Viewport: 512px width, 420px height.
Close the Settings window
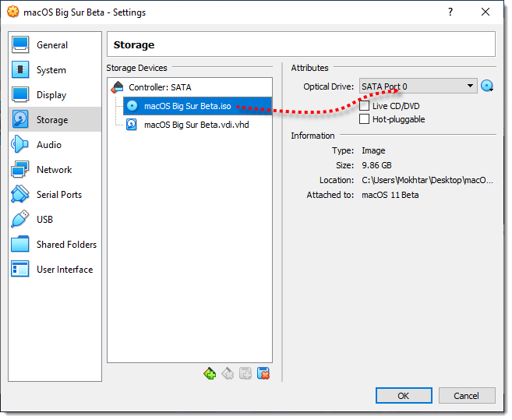(486, 12)
